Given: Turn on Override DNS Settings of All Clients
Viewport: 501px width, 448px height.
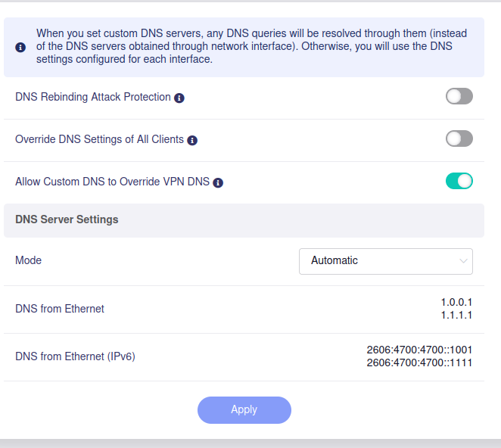Looking at the screenshot, I should pos(459,138).
